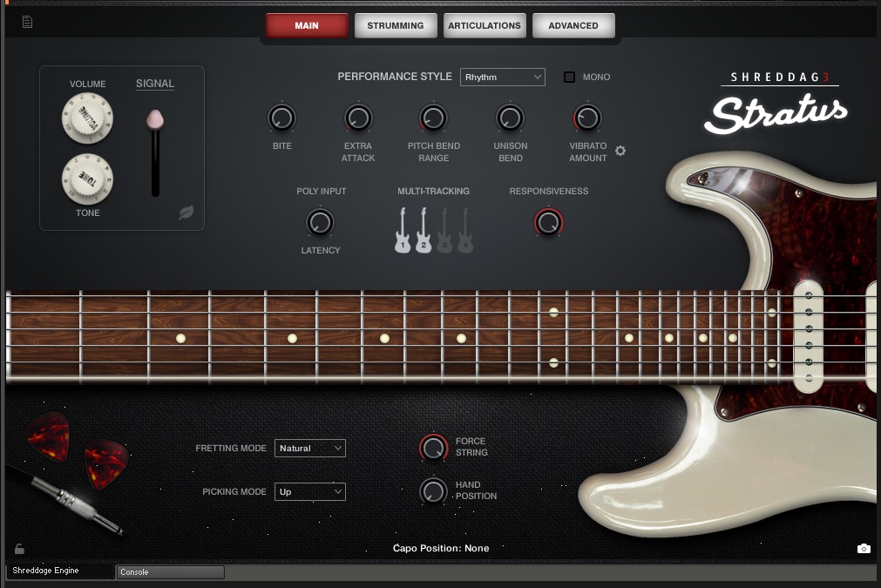Select multi-tracking guitar 4
881x588 pixels.
pyautogui.click(x=465, y=230)
